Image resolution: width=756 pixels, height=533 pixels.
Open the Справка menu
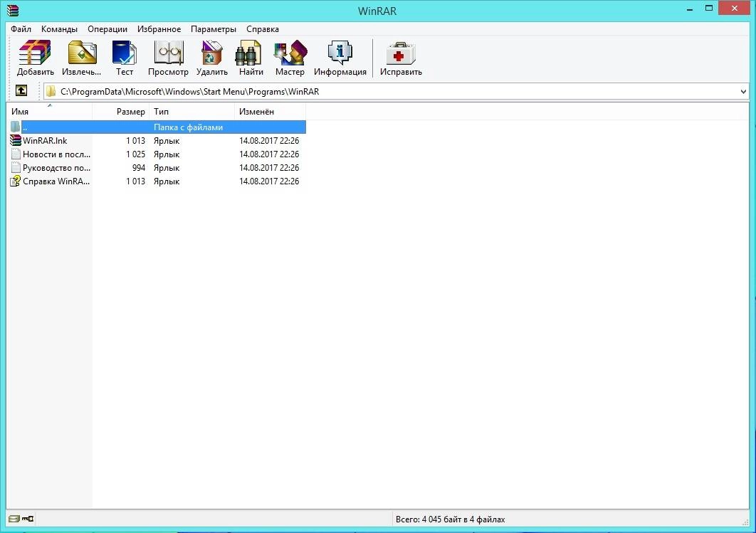pyautogui.click(x=262, y=29)
